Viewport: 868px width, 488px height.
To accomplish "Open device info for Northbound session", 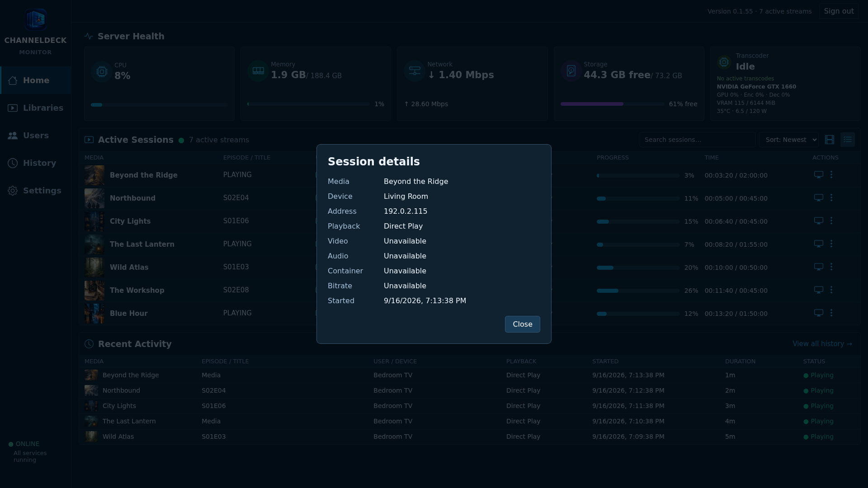I will tap(818, 197).
